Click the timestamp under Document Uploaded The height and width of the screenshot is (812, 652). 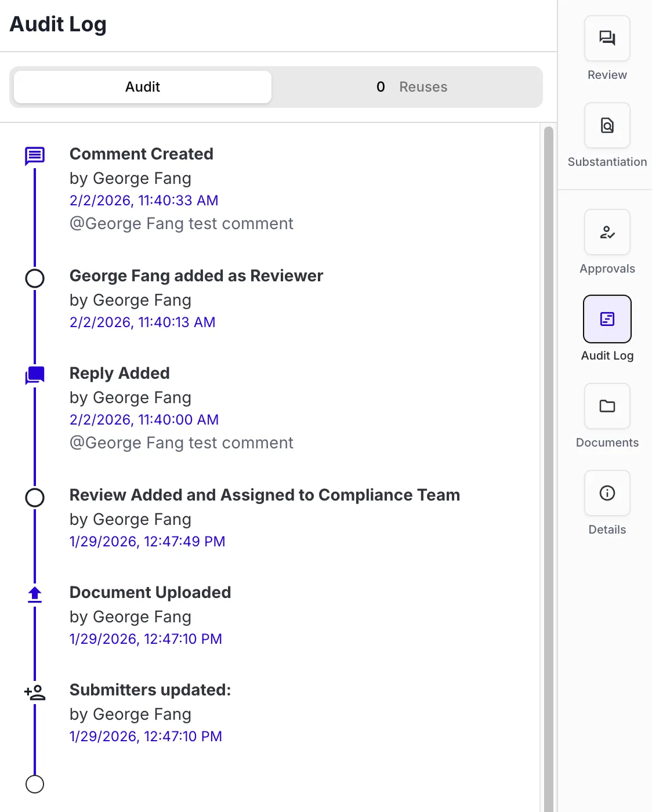pos(146,639)
